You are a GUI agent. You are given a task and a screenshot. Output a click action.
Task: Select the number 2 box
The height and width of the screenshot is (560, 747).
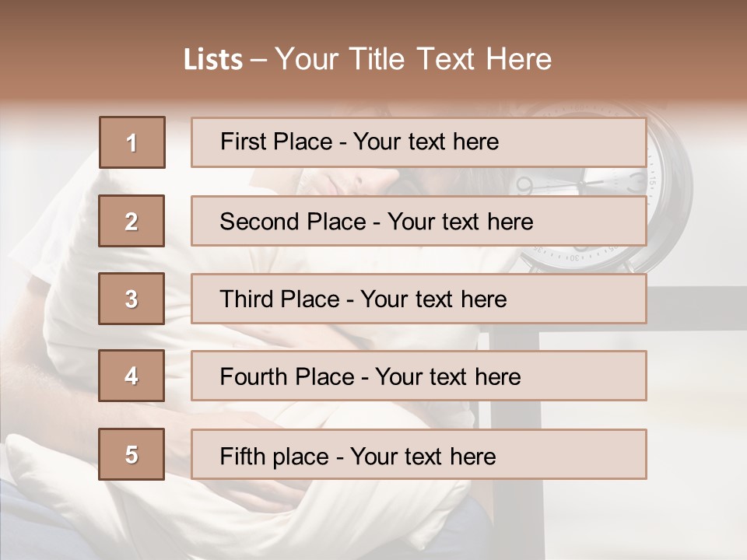[x=132, y=221]
